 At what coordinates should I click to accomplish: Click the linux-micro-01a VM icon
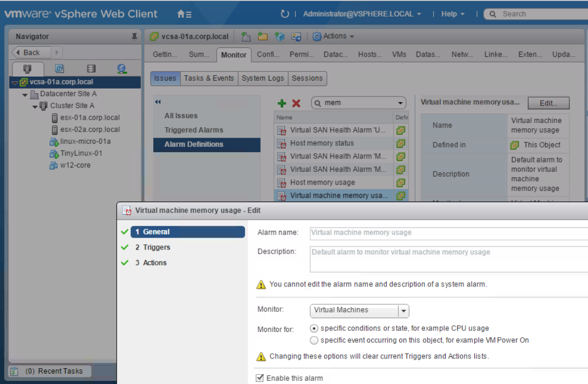[x=54, y=142]
